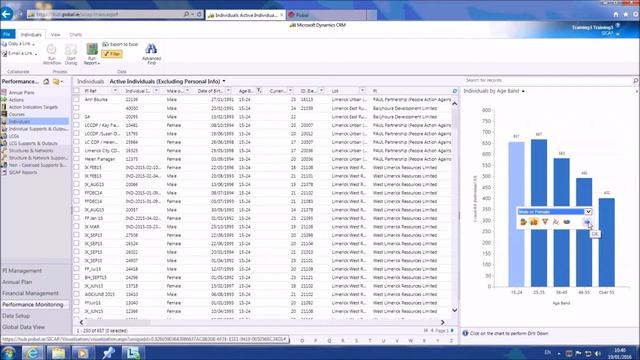Click Email a Link in ribbon

pyautogui.click(x=20, y=53)
